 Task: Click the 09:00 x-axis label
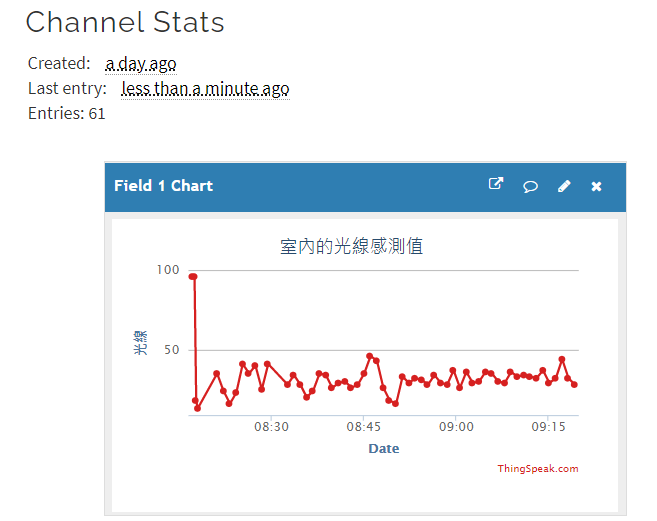pyautogui.click(x=456, y=427)
